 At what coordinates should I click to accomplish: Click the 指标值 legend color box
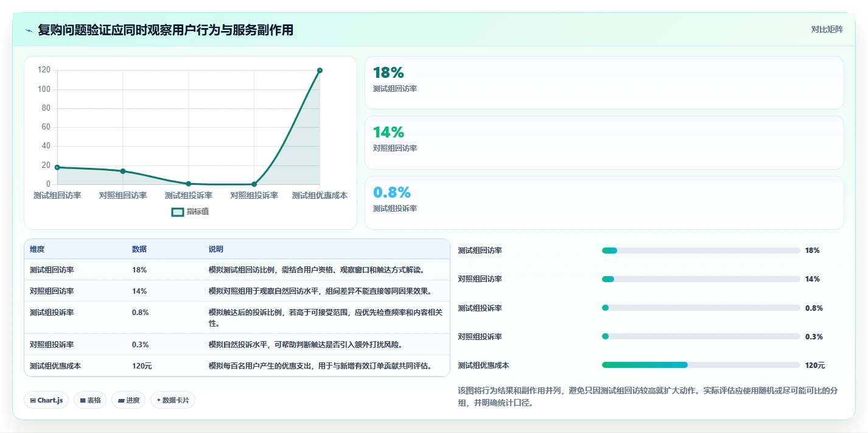pyautogui.click(x=178, y=212)
